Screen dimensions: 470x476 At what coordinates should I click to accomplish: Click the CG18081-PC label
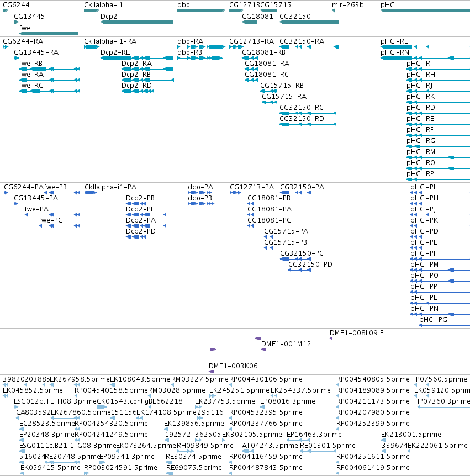pos(269,220)
